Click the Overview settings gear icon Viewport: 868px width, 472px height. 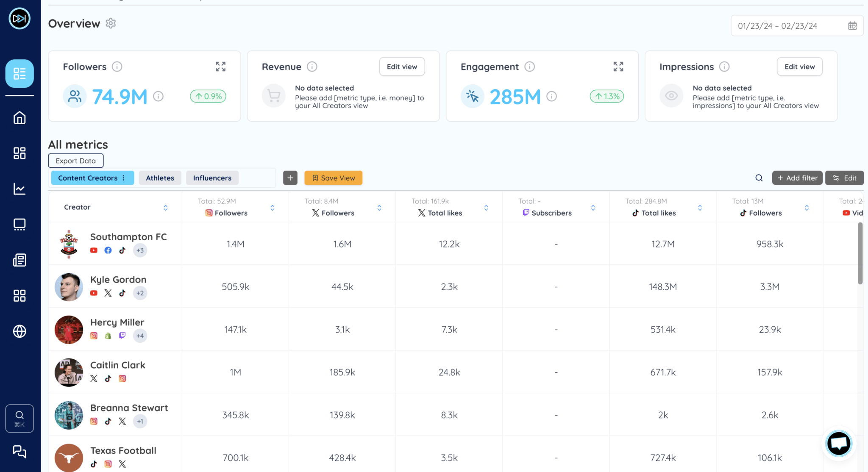click(111, 23)
